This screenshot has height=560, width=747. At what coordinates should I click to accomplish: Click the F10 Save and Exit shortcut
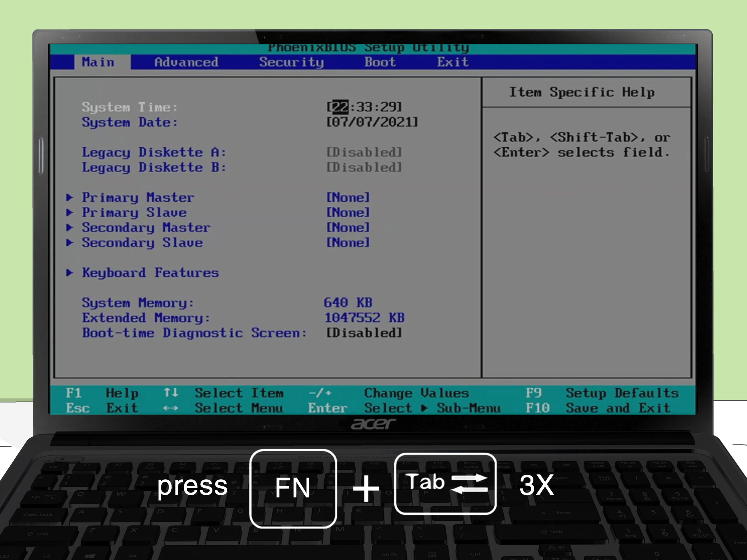coord(598,408)
